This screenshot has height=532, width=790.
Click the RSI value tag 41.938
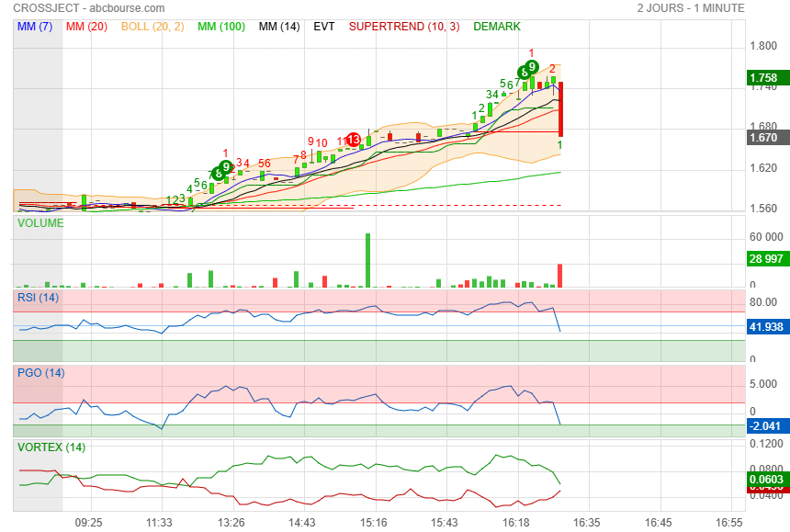point(766,326)
